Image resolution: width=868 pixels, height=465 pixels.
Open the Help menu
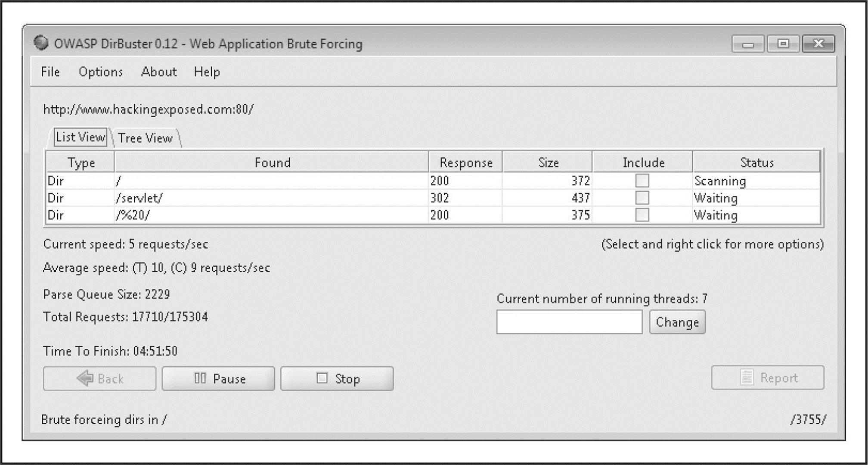[x=207, y=72]
